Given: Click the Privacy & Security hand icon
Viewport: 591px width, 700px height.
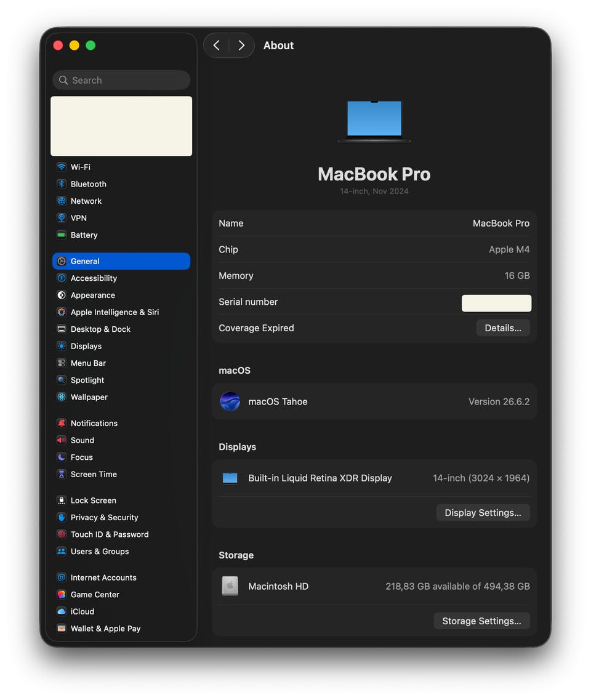Looking at the screenshot, I should coord(62,517).
